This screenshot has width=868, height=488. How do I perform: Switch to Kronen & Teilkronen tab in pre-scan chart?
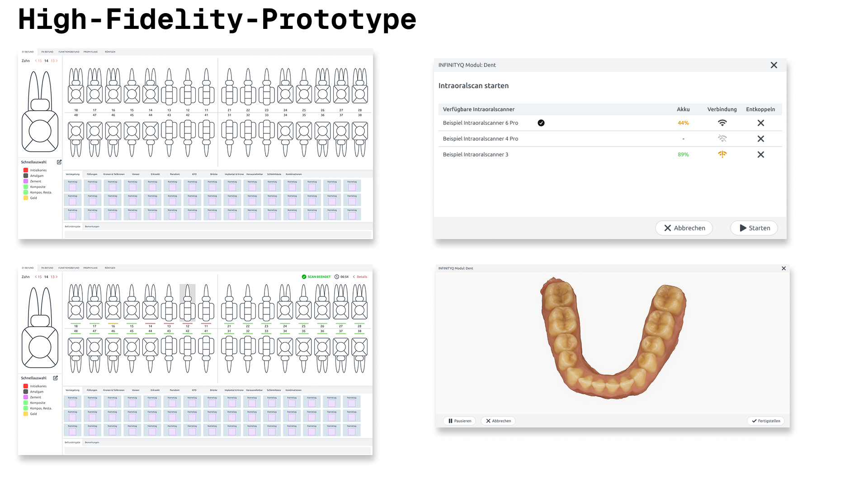pos(114,174)
